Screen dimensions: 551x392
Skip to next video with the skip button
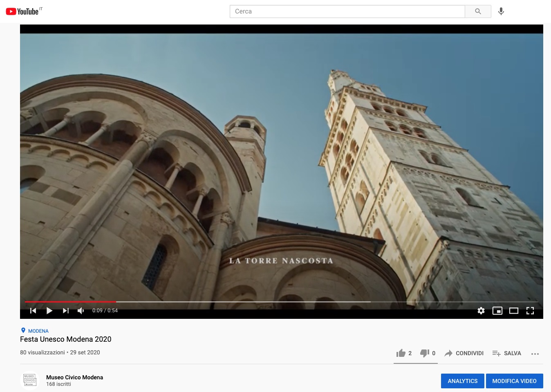coord(65,311)
